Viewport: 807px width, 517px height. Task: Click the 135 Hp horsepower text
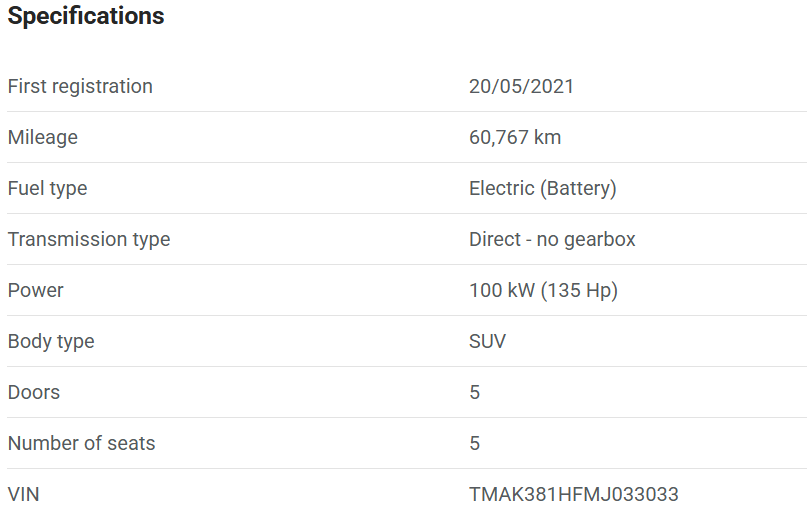(x=580, y=290)
